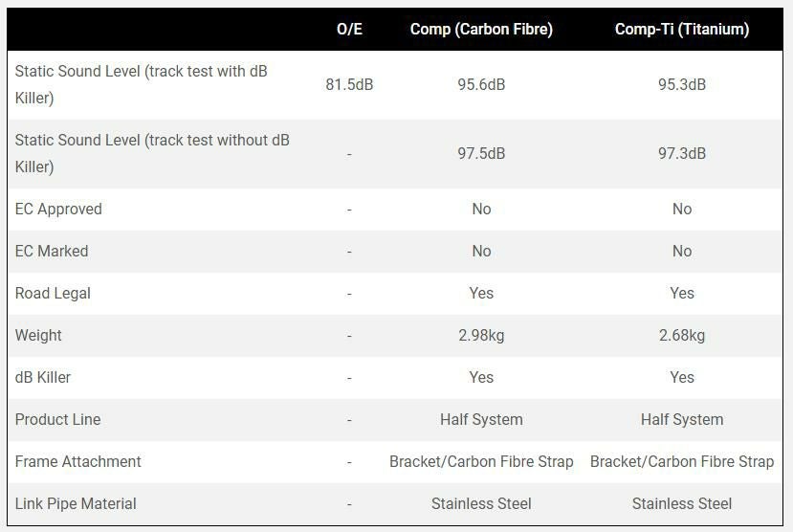Screen dimensions: 793x532
Task: Click the 97.3dB cell value
Action: 681,153
